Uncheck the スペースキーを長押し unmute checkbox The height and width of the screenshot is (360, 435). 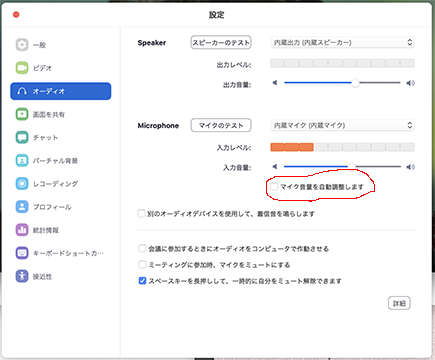click(x=142, y=281)
